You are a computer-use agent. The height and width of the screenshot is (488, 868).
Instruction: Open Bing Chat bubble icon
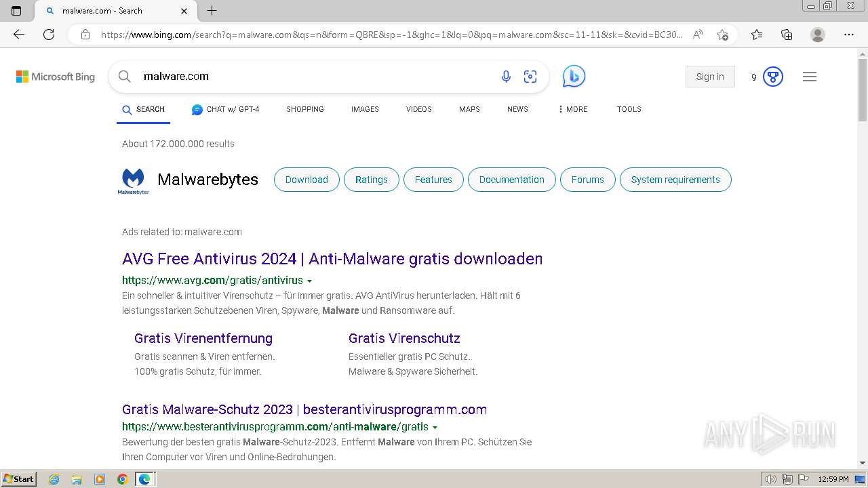pos(574,76)
